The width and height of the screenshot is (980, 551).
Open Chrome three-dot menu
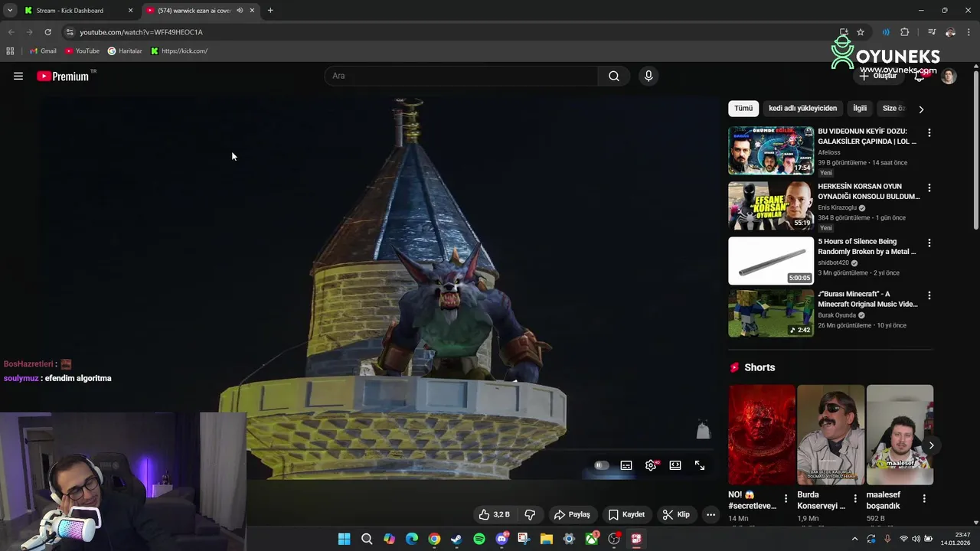(969, 32)
